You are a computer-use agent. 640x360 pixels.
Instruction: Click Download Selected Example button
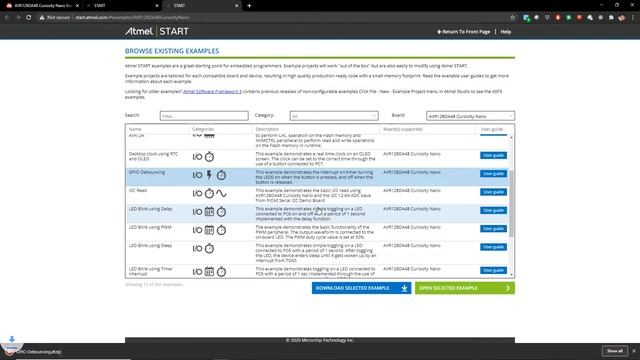[361, 288]
